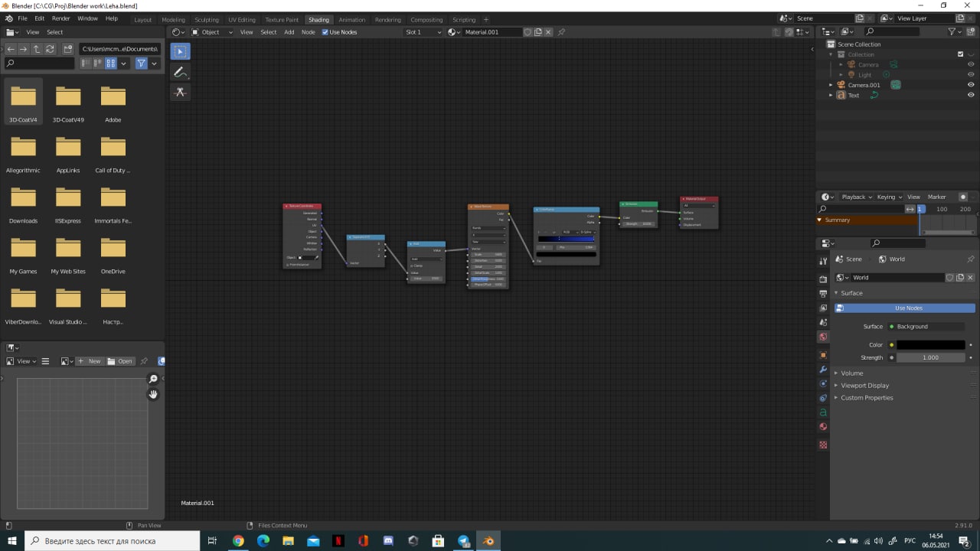The image size is (980, 551).
Task: Click the zoom magnifier in image editor
Action: (x=153, y=379)
